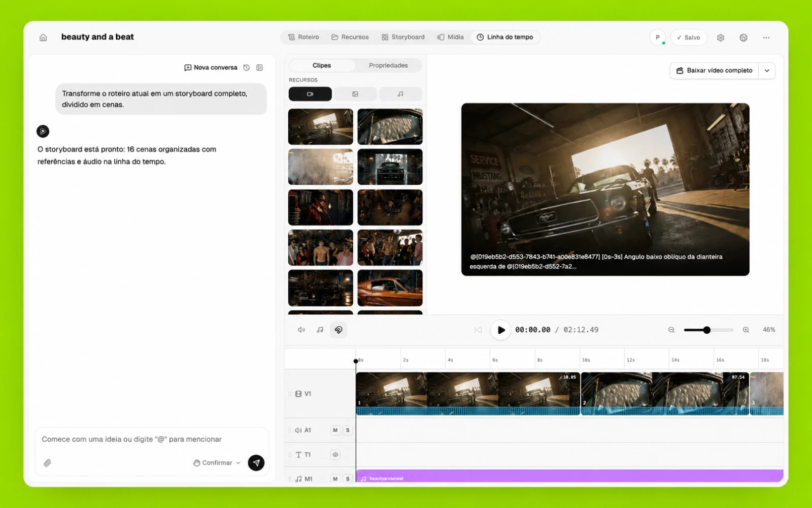Select the Linha do tempo tab
The height and width of the screenshot is (508, 812).
pos(505,37)
